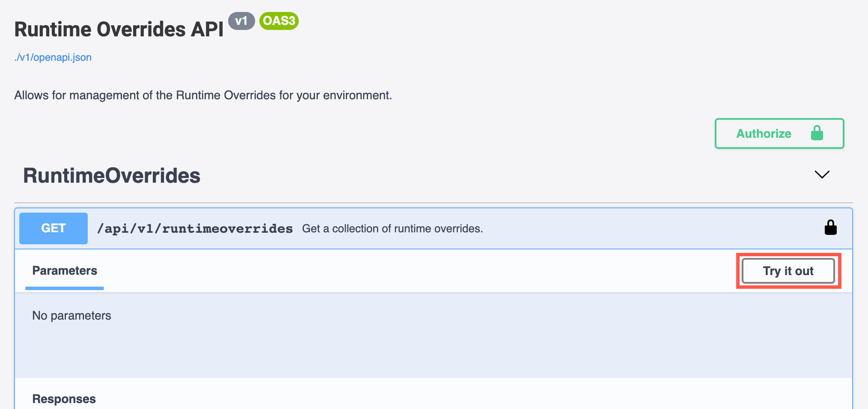Toggle the RuntimeOverrides tag heading
Screen dimensions: 868x409
click(112, 175)
